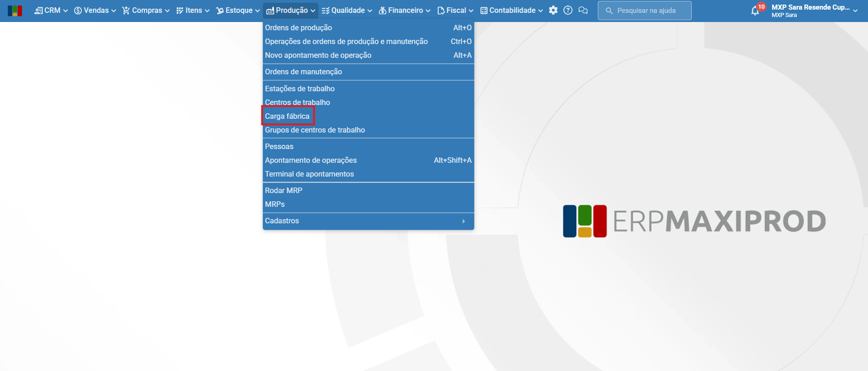The image size is (868, 371).
Task: Click the Contabilidade menu label
Action: [x=512, y=11]
